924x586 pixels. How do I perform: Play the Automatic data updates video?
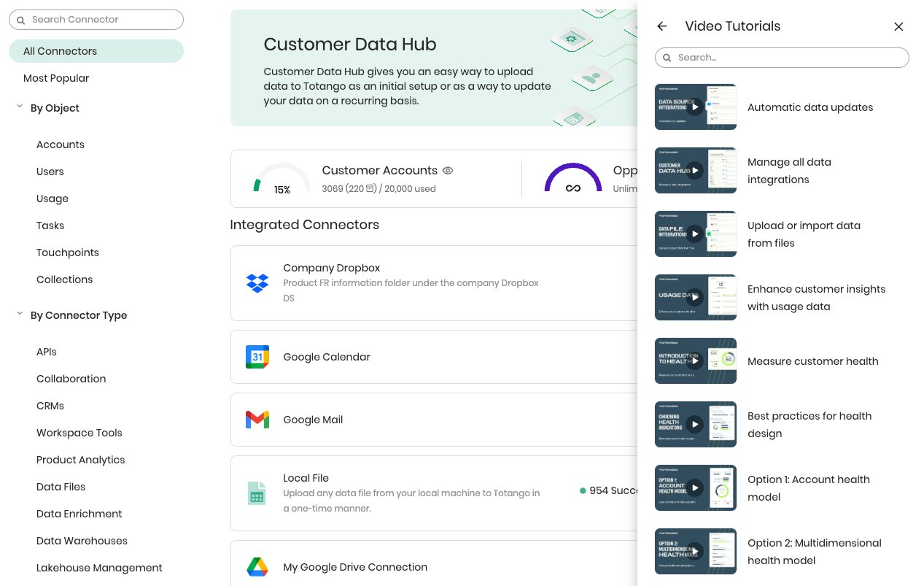pyautogui.click(x=695, y=107)
